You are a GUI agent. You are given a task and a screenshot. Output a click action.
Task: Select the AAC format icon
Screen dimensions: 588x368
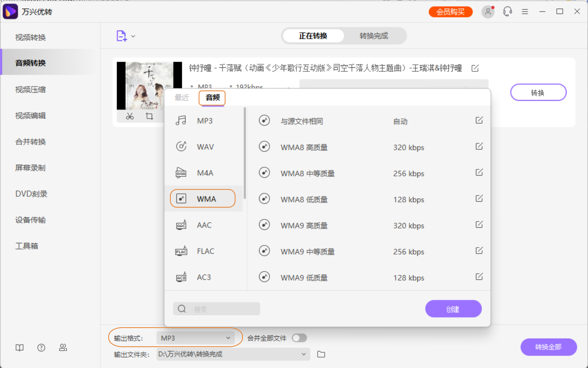point(182,225)
